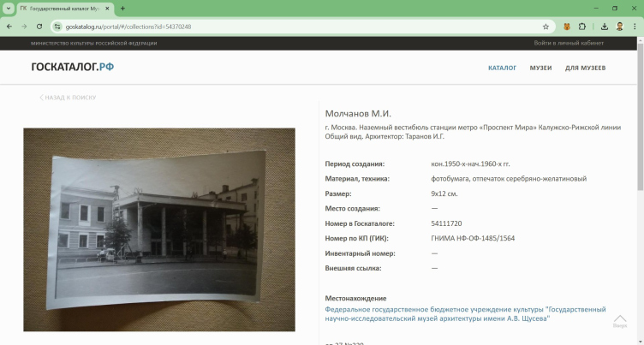Click the browser forward arrow
644x345 pixels.
[24, 27]
